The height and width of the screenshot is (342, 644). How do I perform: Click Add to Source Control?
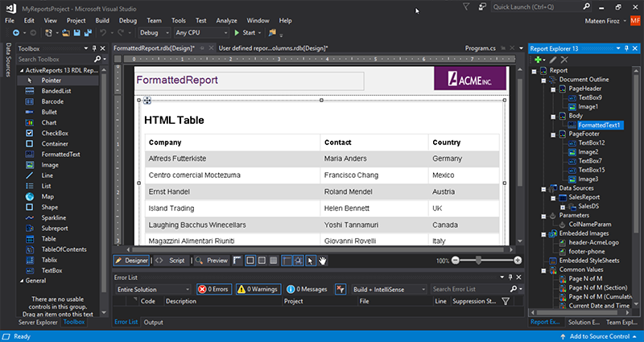(600, 336)
